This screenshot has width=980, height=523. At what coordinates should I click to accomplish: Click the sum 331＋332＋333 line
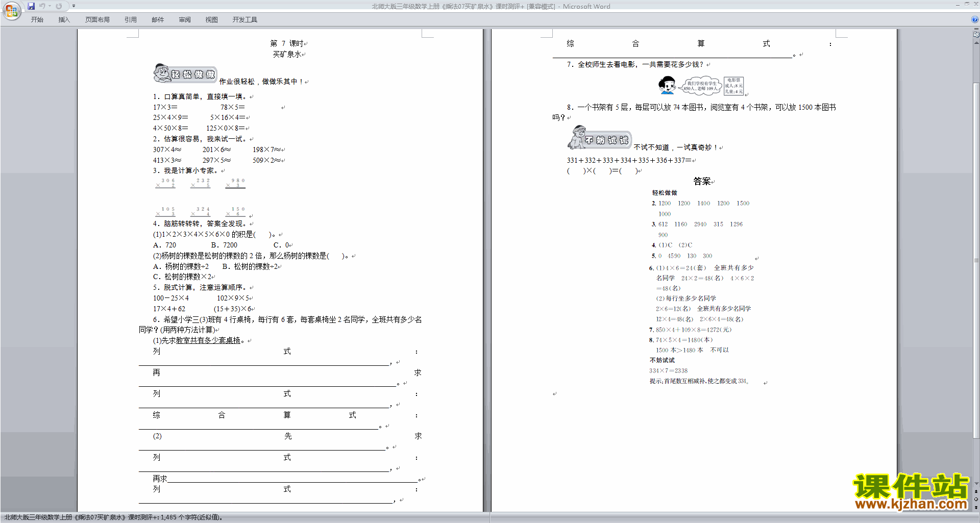[629, 160]
